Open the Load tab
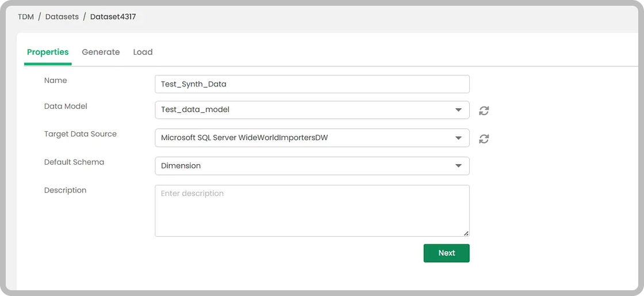 143,52
